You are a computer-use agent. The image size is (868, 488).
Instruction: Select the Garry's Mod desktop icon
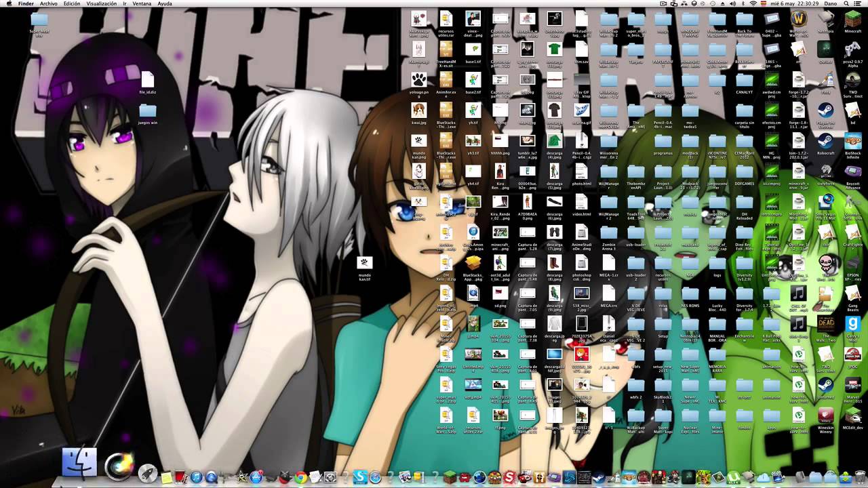tap(852, 324)
